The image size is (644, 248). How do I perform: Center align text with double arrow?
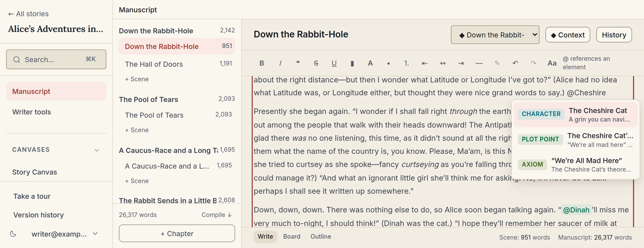[443, 63]
